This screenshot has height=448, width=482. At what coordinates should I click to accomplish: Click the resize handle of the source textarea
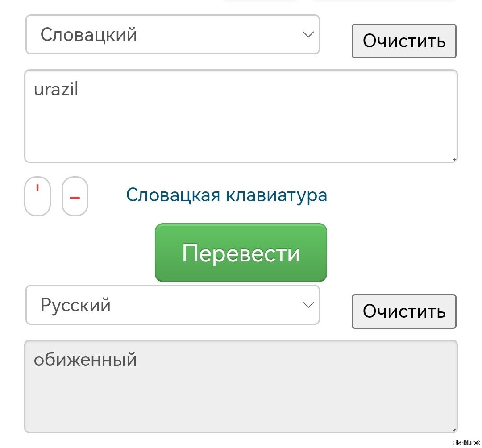(454, 159)
